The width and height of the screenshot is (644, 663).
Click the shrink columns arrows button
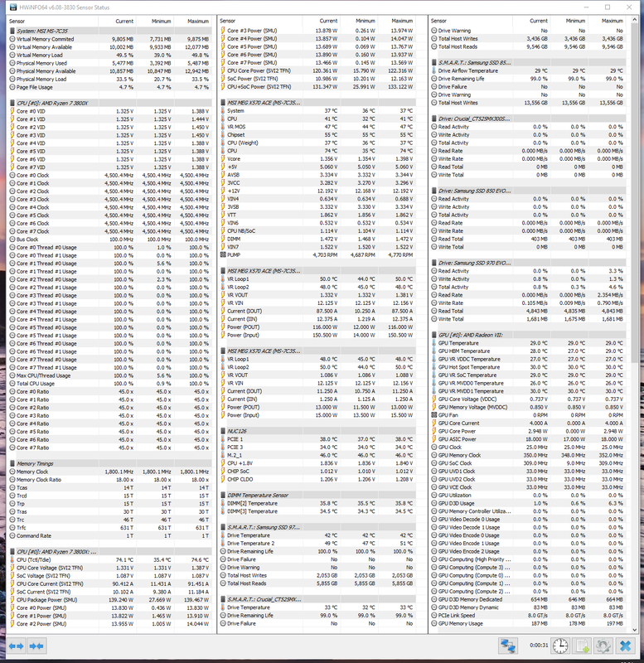[36, 646]
